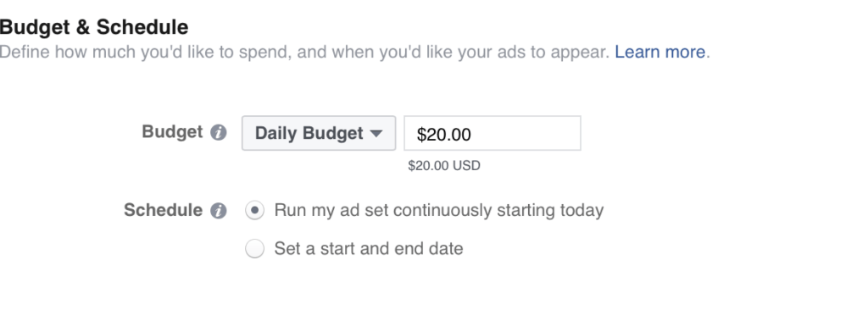Click the Daily Budget dropdown arrow

[376, 133]
